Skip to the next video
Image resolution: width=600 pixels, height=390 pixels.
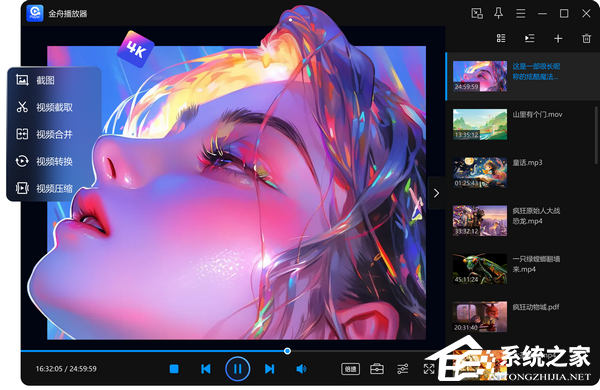coord(270,369)
